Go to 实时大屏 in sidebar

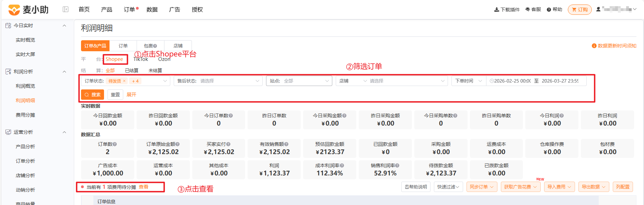pos(25,54)
